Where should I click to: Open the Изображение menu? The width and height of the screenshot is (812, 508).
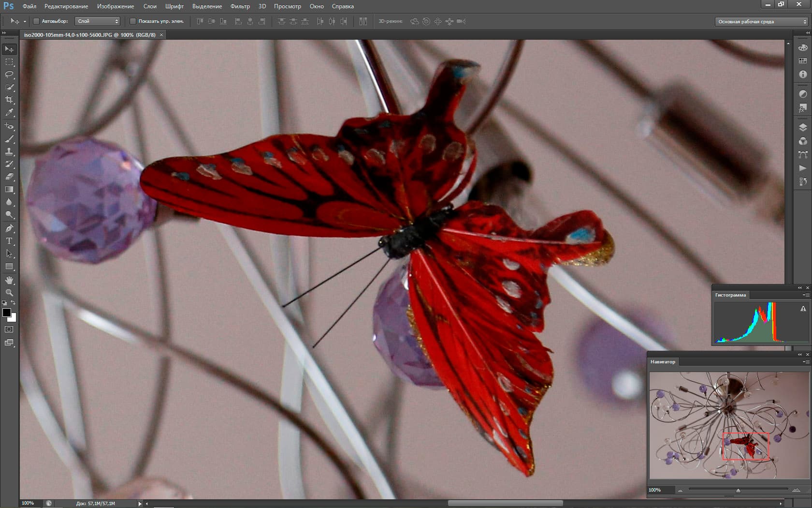tap(116, 6)
